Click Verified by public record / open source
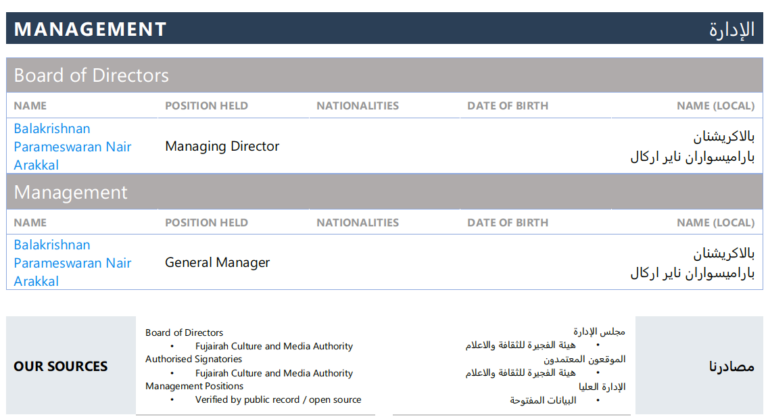This screenshot has height=419, width=768. coord(278,400)
